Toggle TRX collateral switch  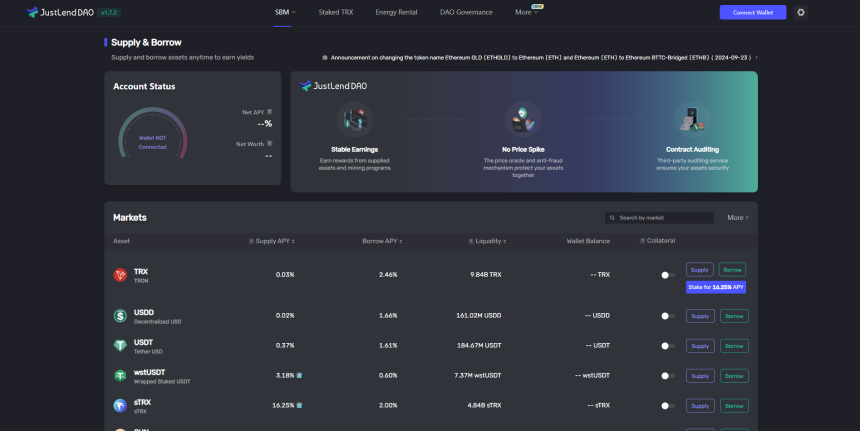pos(667,275)
